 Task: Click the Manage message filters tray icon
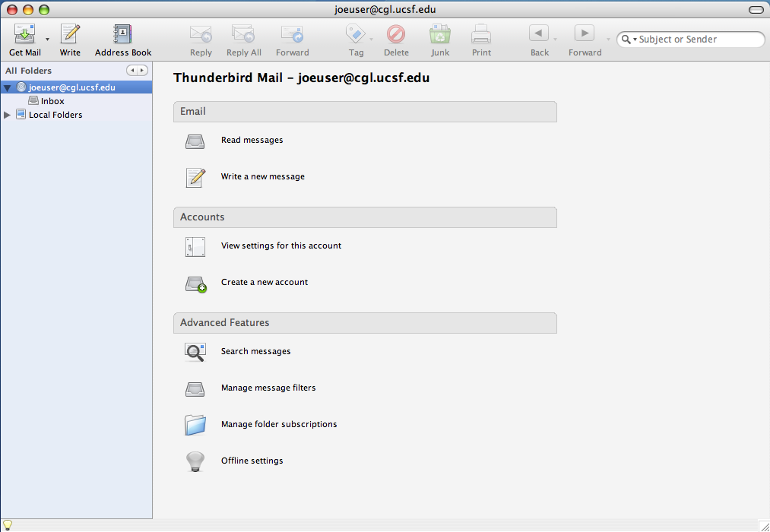(x=195, y=389)
